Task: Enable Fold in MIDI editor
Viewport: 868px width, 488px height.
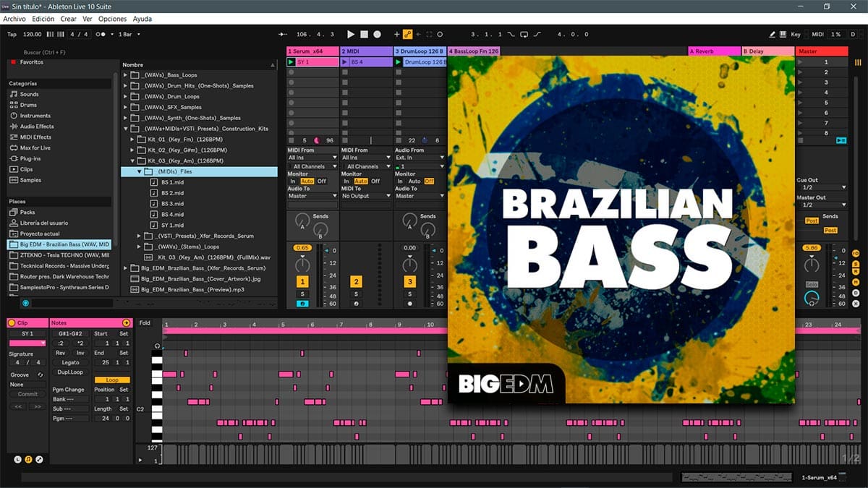Action: 145,323
